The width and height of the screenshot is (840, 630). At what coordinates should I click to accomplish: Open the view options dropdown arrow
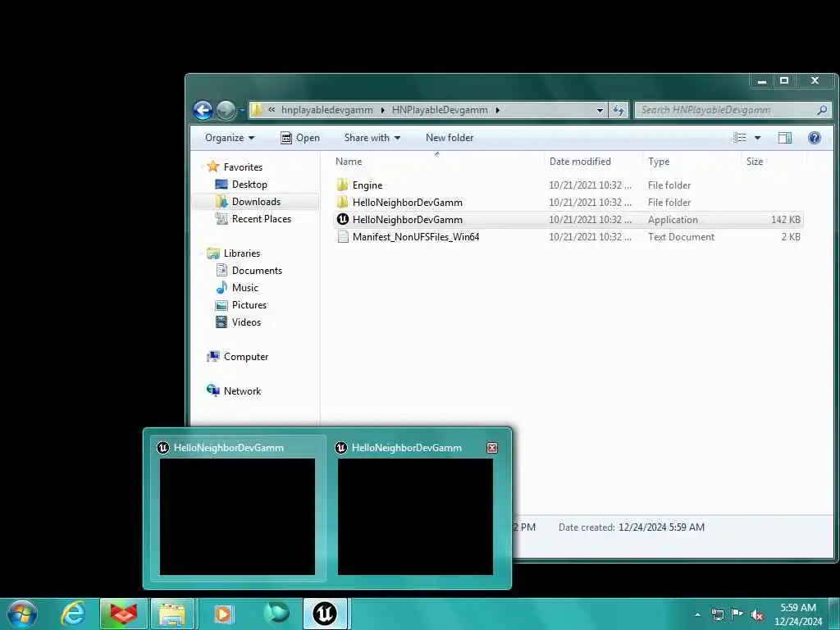tap(757, 138)
